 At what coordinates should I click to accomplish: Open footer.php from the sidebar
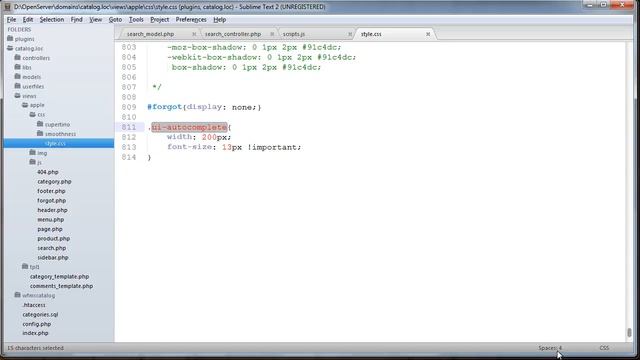pyautogui.click(x=51, y=191)
